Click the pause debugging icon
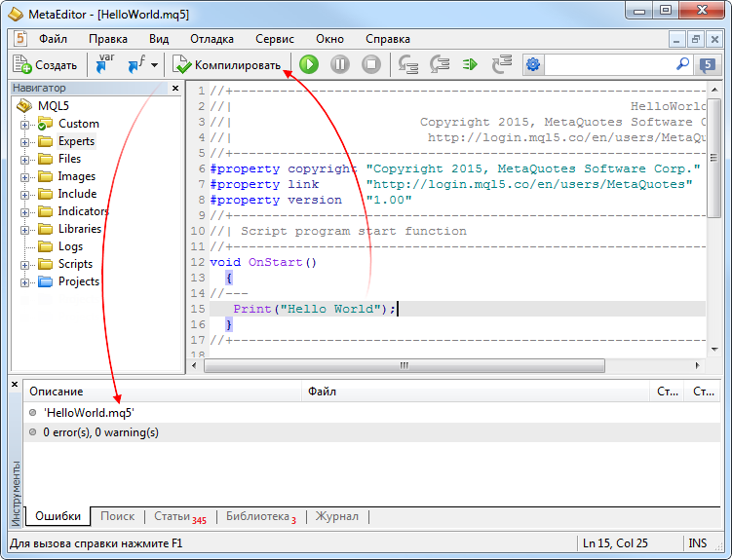This screenshot has width=732, height=560. coord(340,64)
